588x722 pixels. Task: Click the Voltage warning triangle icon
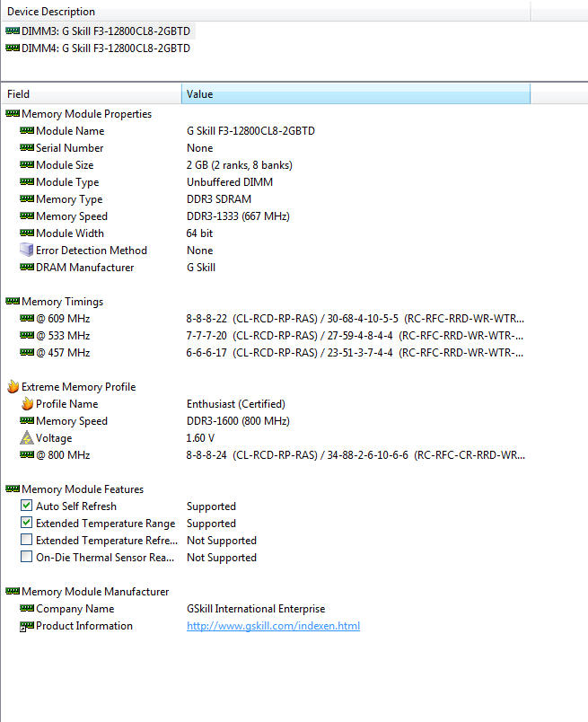pyautogui.click(x=27, y=437)
